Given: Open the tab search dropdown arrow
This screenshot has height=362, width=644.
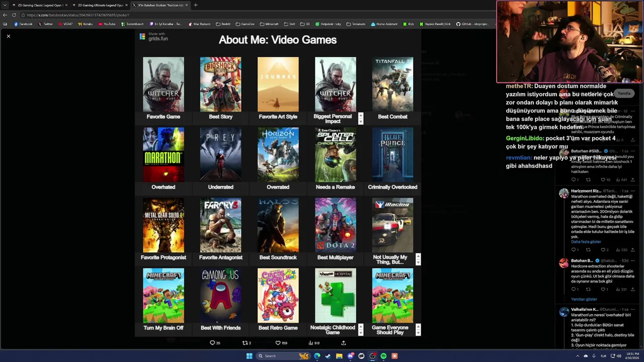Looking at the screenshot, I should click(x=5, y=5).
